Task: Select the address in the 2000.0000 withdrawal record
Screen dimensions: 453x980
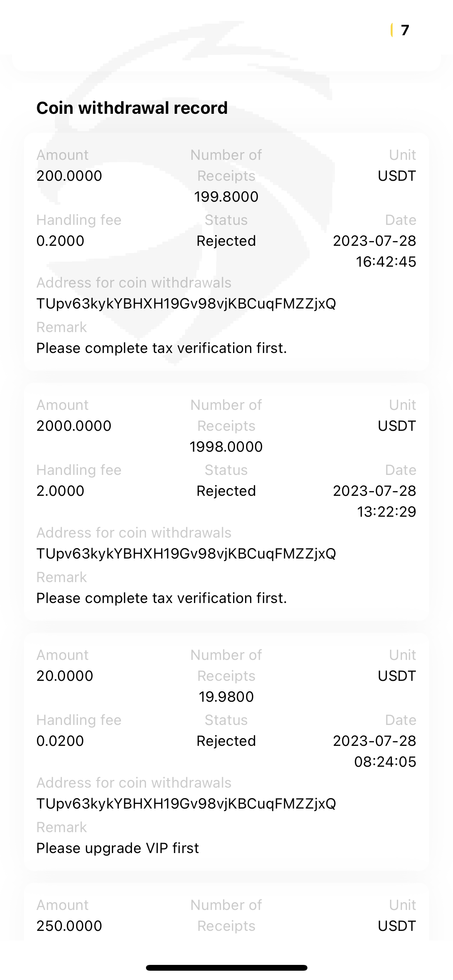Action: coord(186,554)
